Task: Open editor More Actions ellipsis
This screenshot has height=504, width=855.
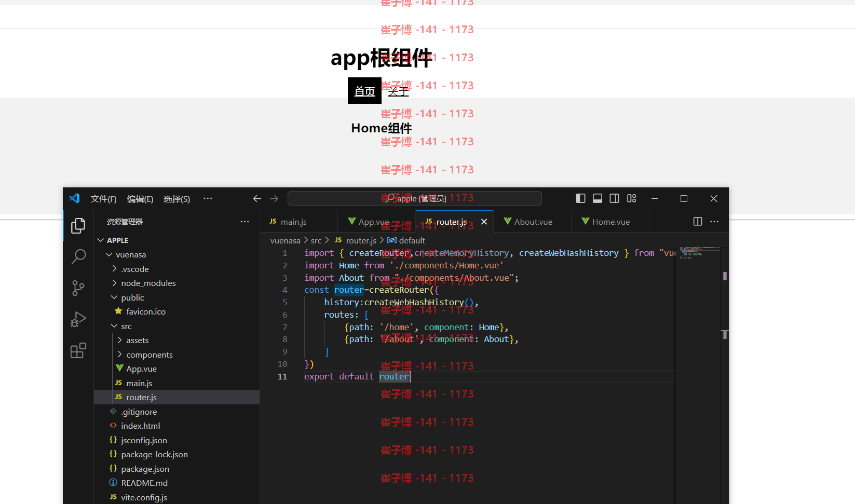Action: click(714, 222)
